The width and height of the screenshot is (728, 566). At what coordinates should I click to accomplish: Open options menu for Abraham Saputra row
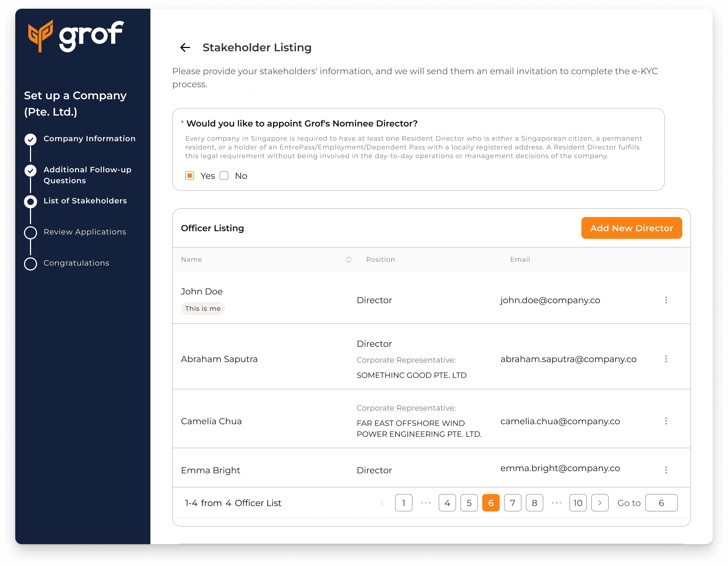pos(666,359)
